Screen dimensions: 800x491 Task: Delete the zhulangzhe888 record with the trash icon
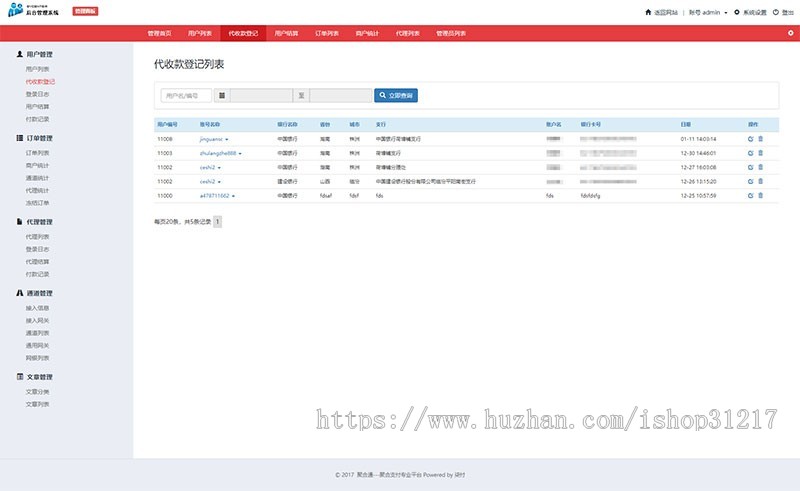click(760, 153)
